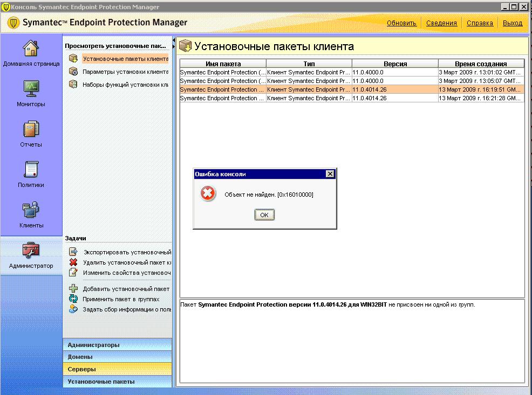The width and height of the screenshot is (532, 395).
Task: Select package row created 13 Март 16:19:51
Action: [x=352, y=89]
